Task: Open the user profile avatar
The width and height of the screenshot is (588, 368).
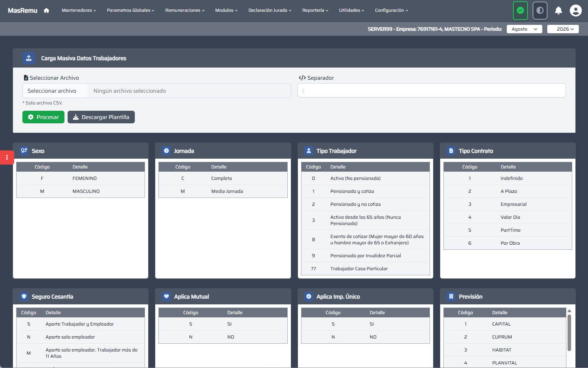Action: [x=576, y=11]
